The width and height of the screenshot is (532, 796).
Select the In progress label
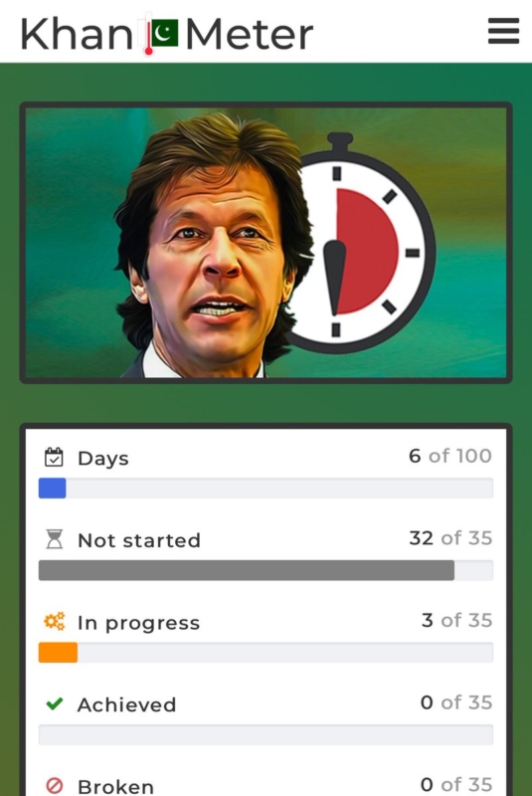[138, 623]
